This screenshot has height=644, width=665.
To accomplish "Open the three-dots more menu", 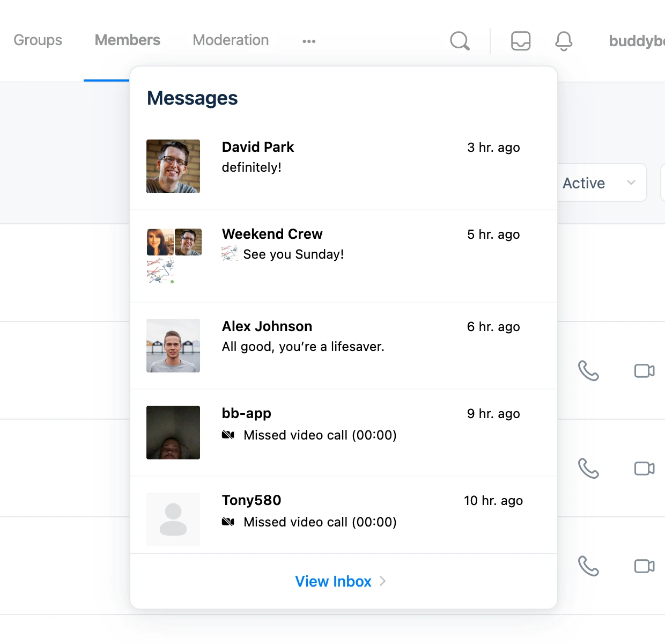I will (x=309, y=41).
